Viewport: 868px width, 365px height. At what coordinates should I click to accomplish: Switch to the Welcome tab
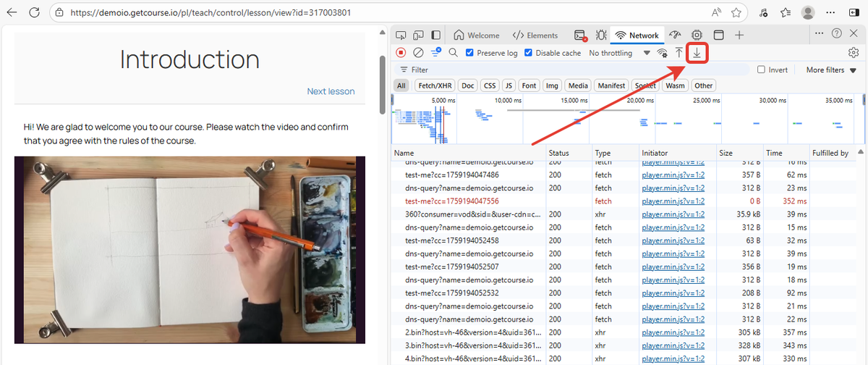coord(476,35)
